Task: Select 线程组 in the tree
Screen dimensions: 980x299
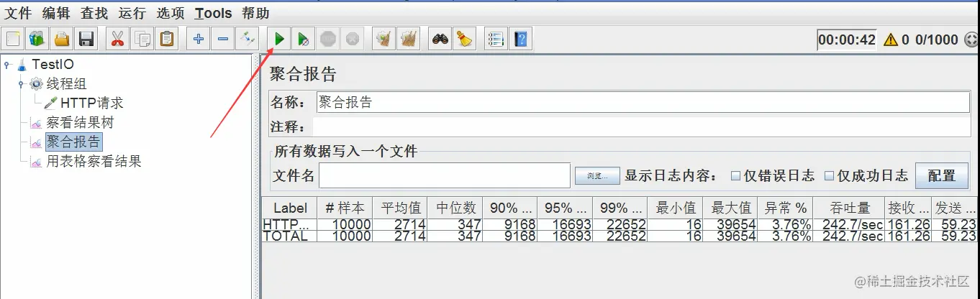Action: (66, 84)
